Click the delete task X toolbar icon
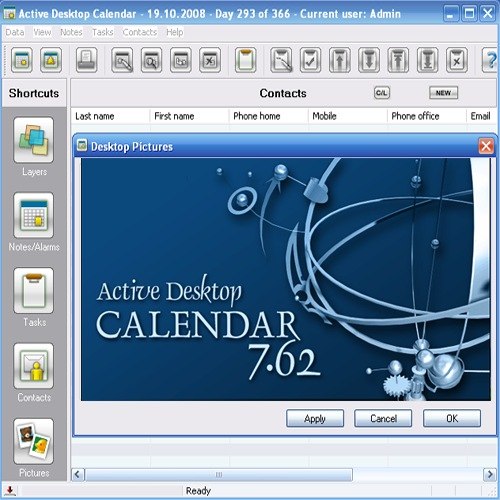Screen dimensions: 500x500 pos(457,60)
